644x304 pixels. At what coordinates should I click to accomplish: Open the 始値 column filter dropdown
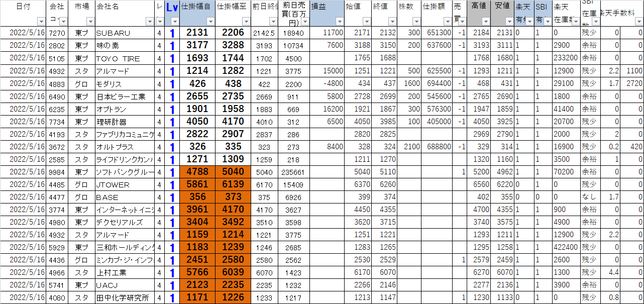(366, 22)
